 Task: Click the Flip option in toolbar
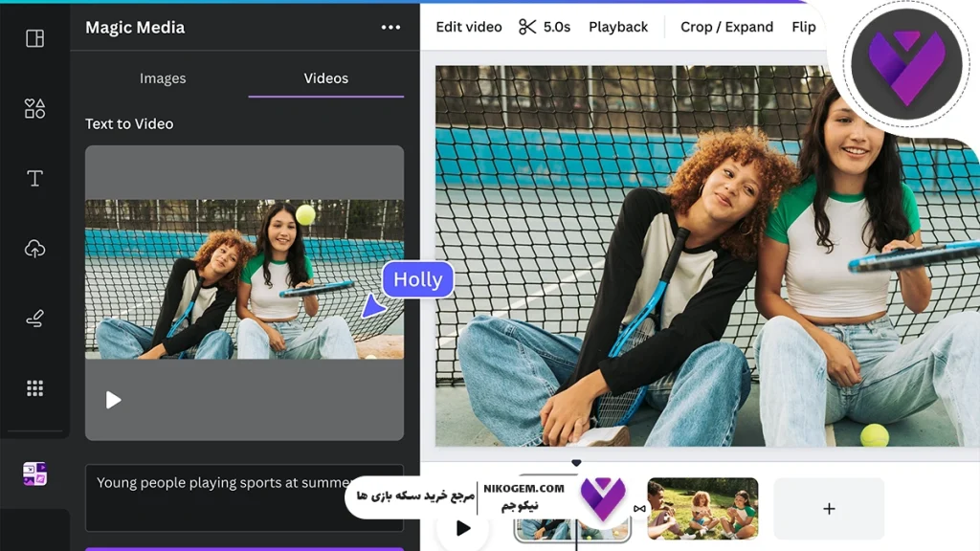tap(804, 27)
